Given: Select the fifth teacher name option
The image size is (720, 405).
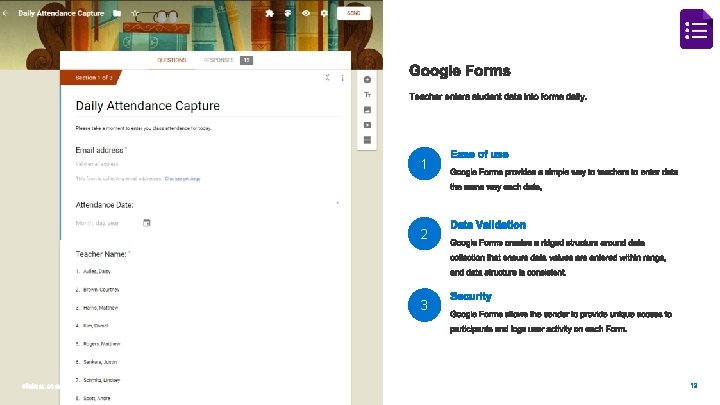Looking at the screenshot, I should click(98, 343).
